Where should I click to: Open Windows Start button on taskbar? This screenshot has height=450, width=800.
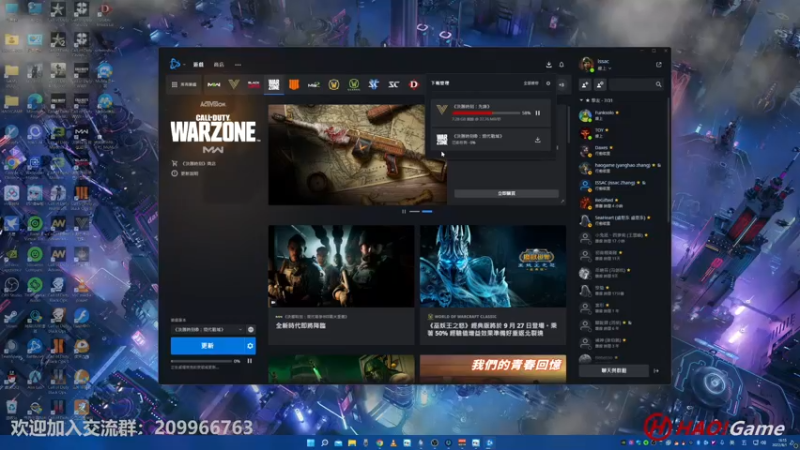[310, 443]
